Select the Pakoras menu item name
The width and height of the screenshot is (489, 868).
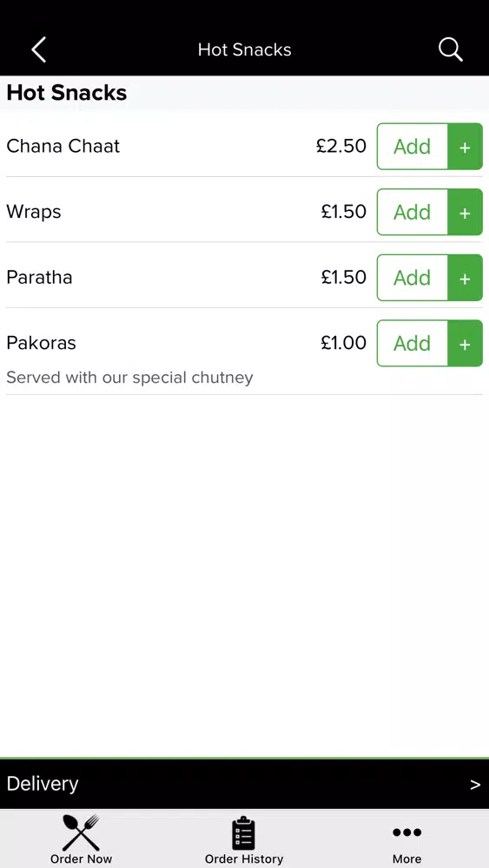[x=41, y=343]
